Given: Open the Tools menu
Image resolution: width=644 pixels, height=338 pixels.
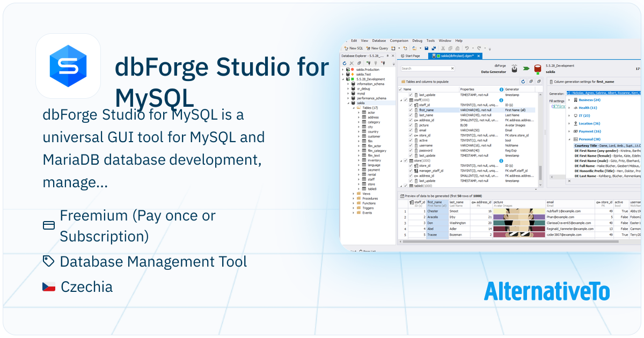Looking at the screenshot, I should tap(430, 41).
